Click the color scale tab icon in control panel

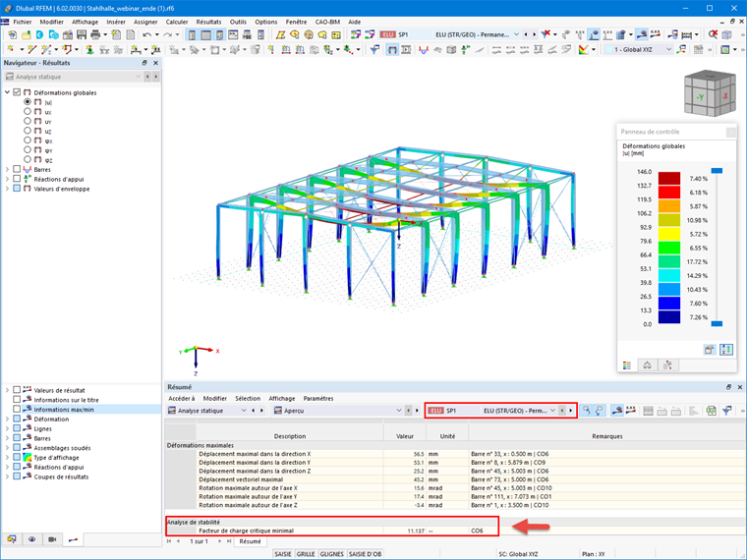pos(627,365)
